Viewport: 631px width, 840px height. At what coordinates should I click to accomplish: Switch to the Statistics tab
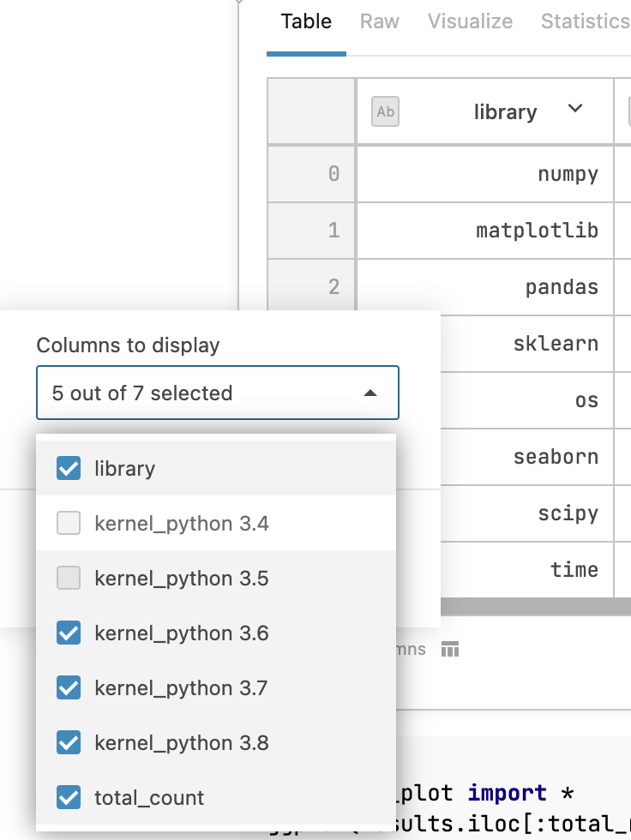click(584, 21)
